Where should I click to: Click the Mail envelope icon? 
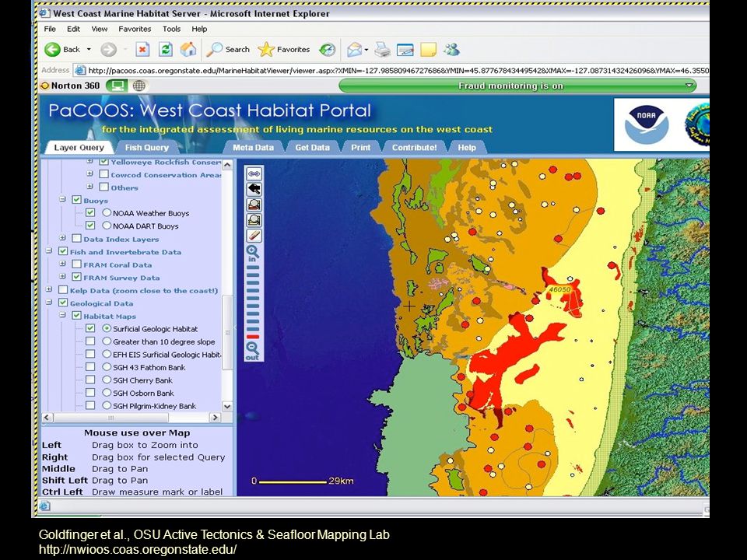tap(355, 49)
